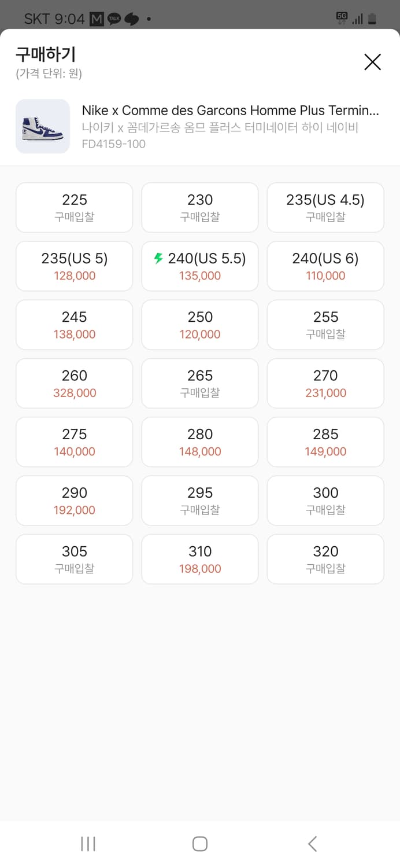Choose size 270 priced 231,000
400x868 pixels.
pos(325,383)
